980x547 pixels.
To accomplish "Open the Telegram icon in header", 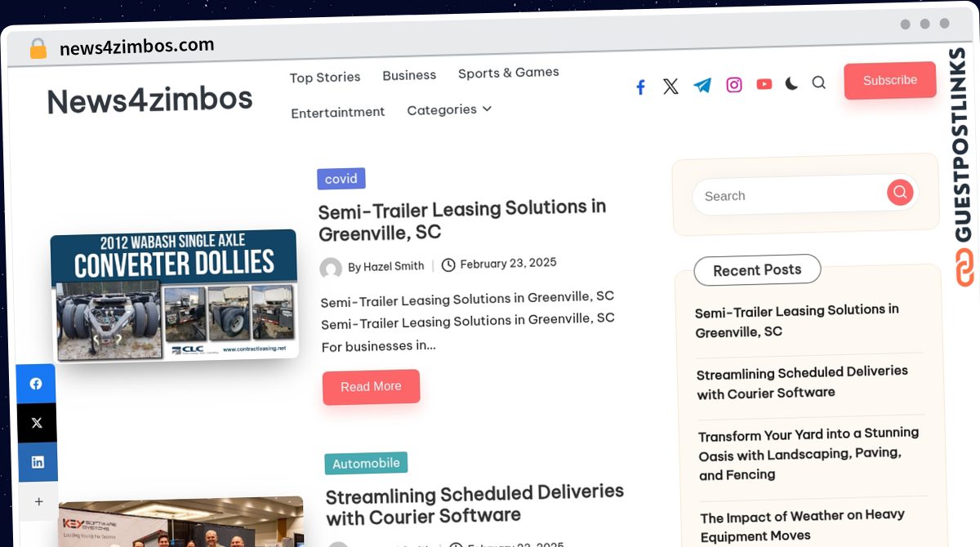I will [x=702, y=85].
